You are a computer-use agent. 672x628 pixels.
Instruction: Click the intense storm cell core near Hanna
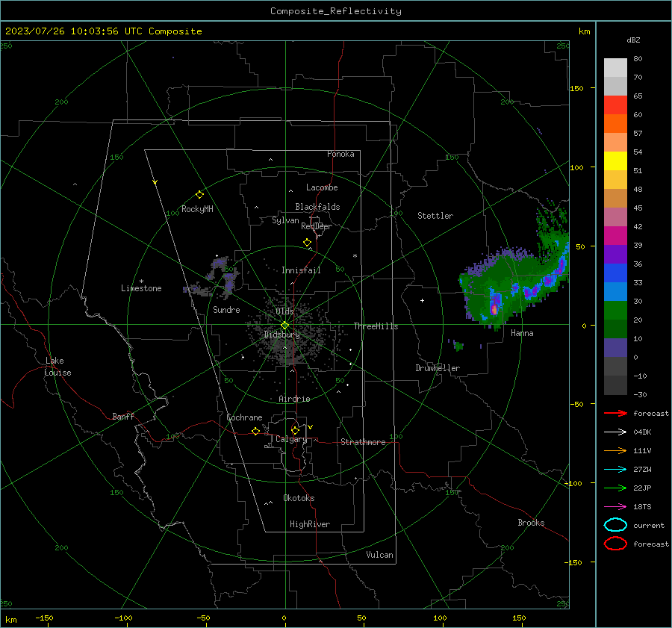click(494, 308)
